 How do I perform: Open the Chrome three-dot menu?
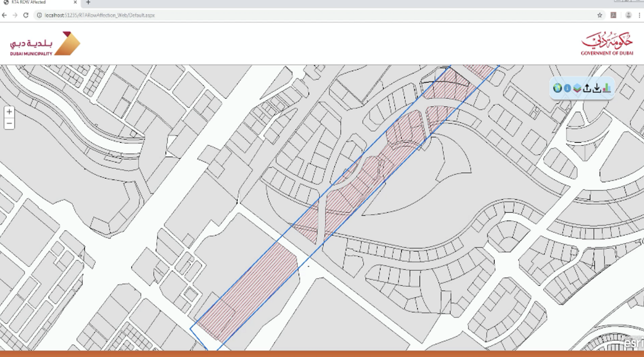(x=640, y=16)
